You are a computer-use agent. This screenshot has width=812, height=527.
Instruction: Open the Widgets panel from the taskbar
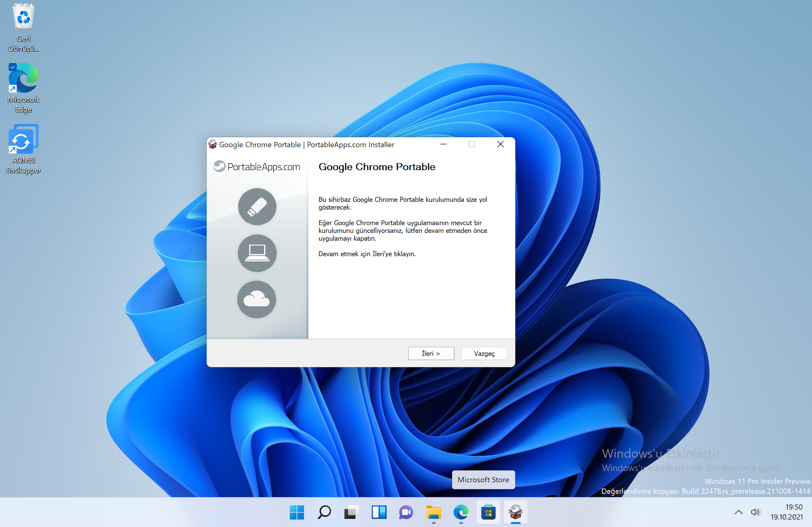coord(379,512)
